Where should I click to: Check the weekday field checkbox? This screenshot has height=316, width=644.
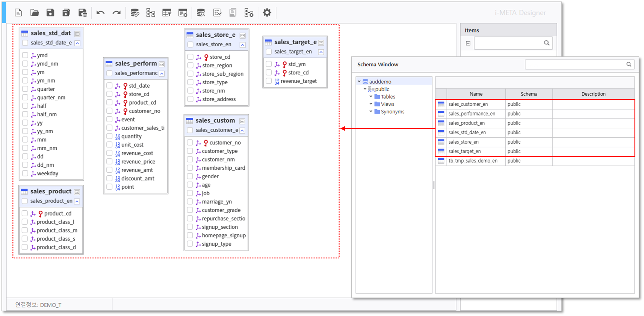click(25, 173)
